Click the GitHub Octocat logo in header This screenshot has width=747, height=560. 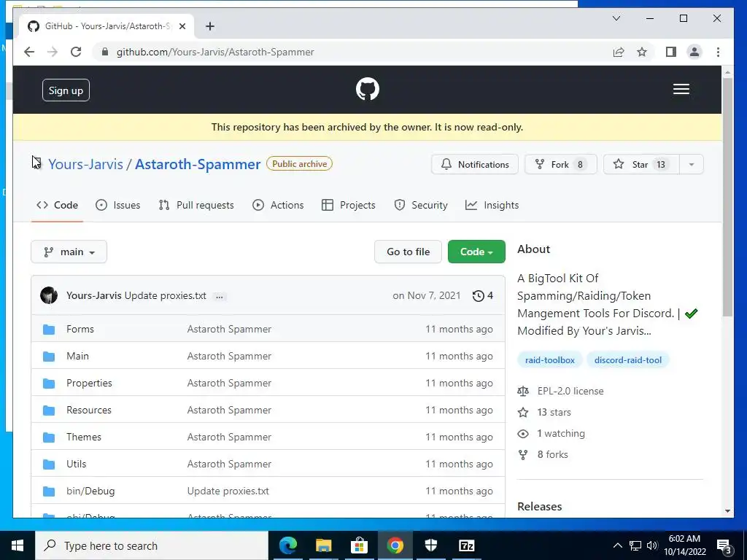[368, 89]
